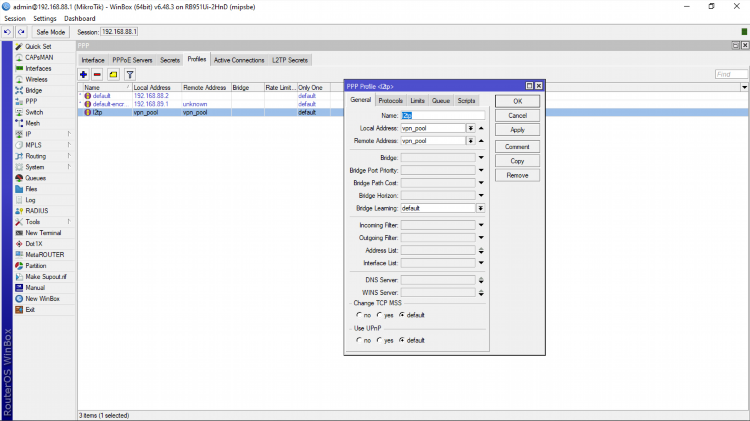Select Change TCP MSS 'no' radio
This screenshot has height=421, width=750.
359,315
